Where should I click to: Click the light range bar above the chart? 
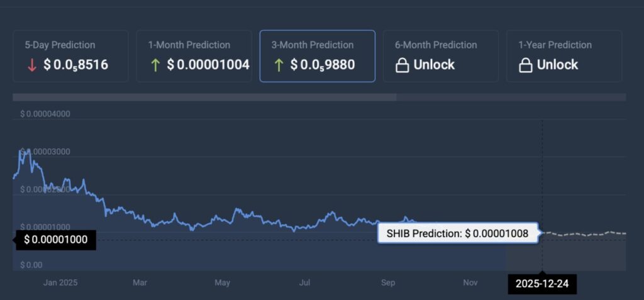click(x=204, y=97)
